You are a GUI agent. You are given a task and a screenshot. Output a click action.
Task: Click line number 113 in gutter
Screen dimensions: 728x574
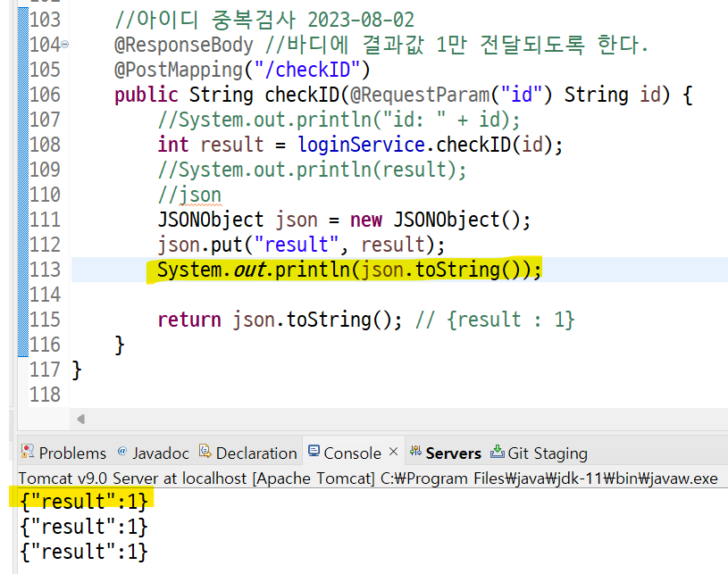coord(45,270)
